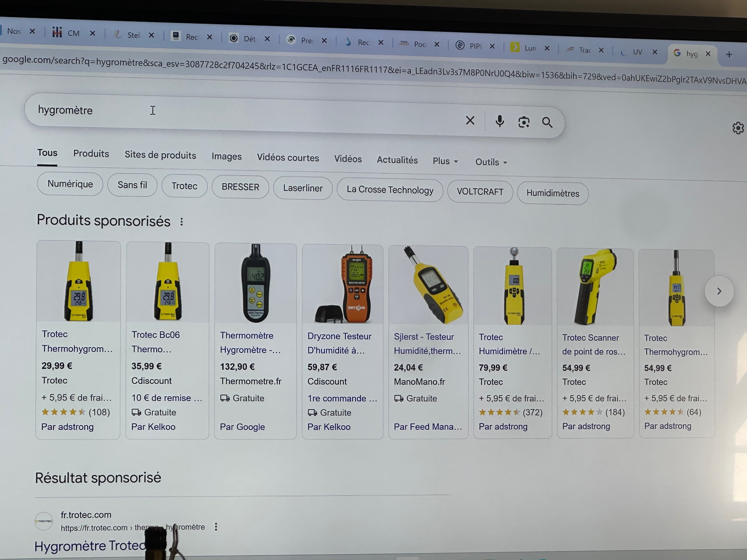Submit search with magnifying glass icon

click(x=547, y=122)
